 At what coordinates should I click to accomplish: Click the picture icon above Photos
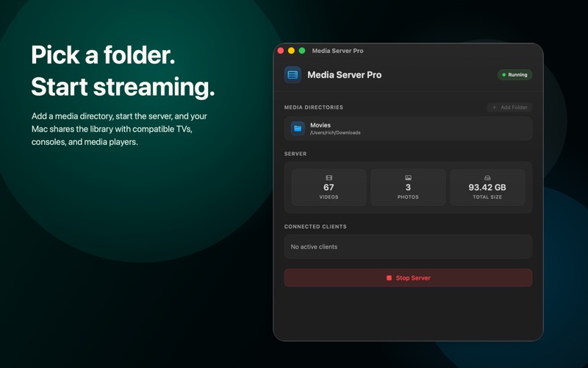click(x=408, y=177)
